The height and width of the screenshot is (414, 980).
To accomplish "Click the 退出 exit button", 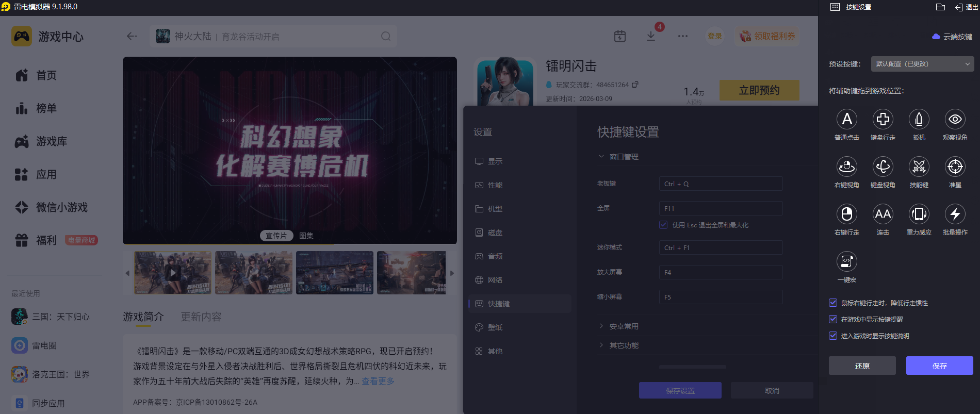I will [x=966, y=7].
